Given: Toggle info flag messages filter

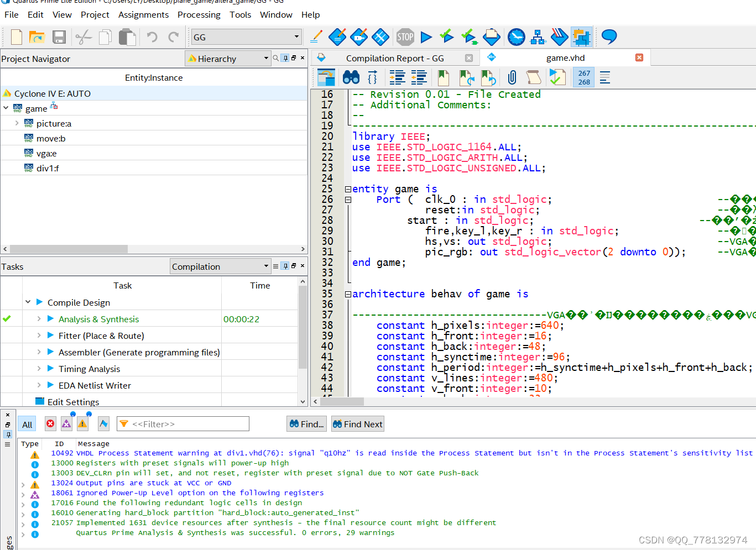Looking at the screenshot, I should click(x=103, y=423).
